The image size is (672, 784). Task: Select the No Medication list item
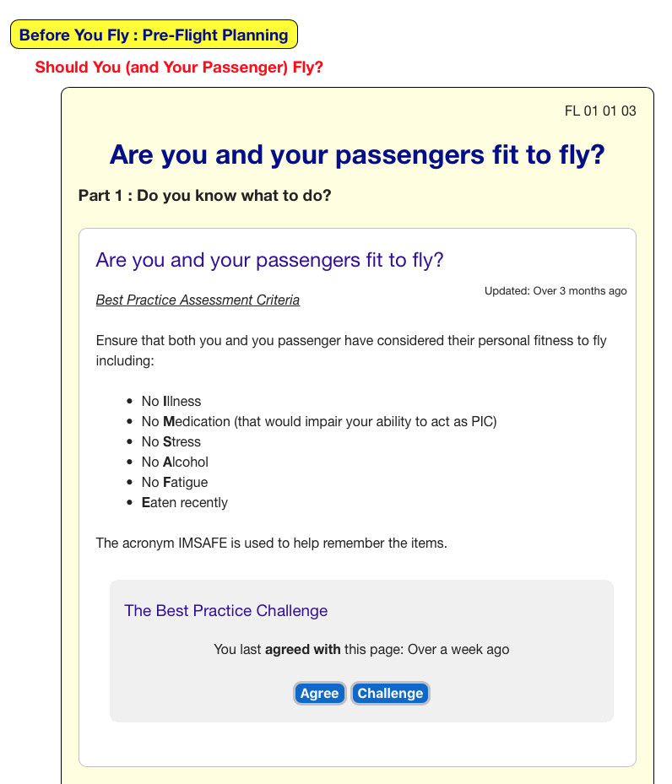pyautogui.click(x=319, y=422)
